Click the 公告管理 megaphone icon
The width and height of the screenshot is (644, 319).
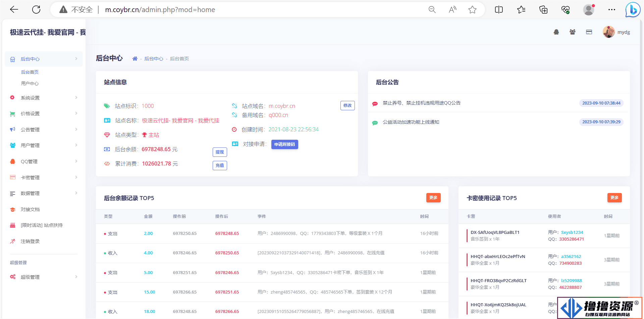12,129
